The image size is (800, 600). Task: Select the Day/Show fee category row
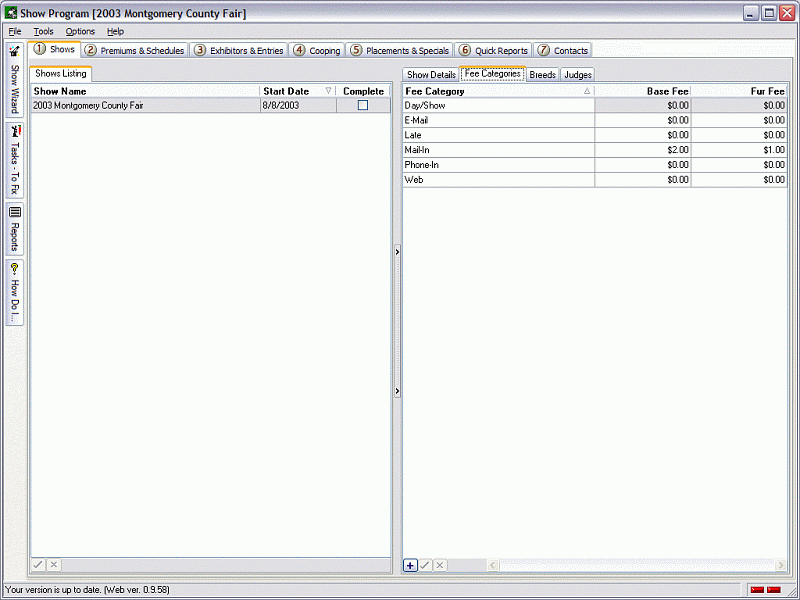click(x=595, y=106)
